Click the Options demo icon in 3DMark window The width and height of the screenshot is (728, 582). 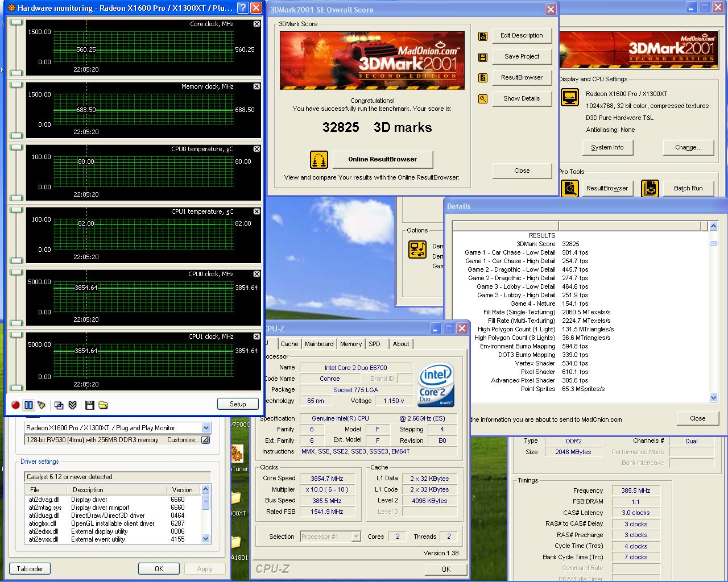(417, 250)
